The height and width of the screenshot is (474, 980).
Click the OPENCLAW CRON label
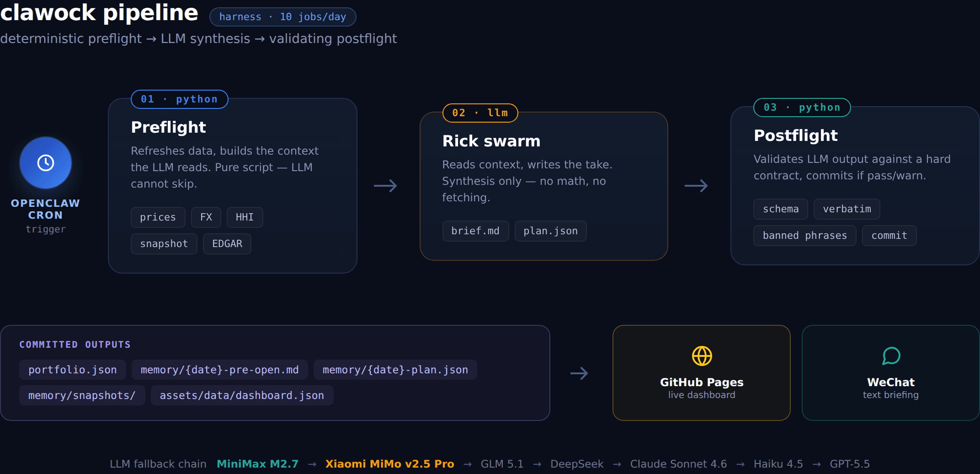(x=45, y=209)
